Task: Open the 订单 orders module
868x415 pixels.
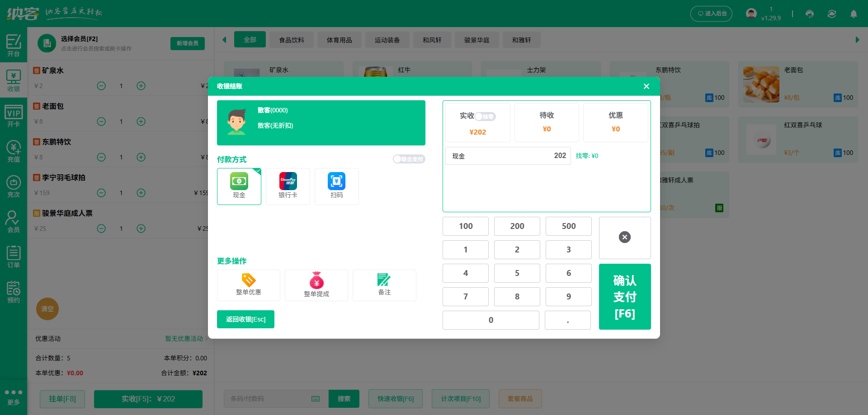Action: tap(14, 256)
